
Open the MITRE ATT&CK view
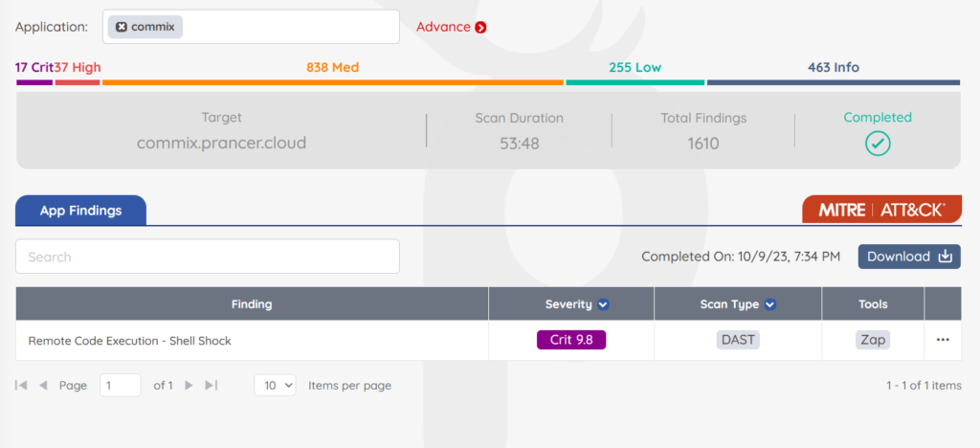coord(881,210)
